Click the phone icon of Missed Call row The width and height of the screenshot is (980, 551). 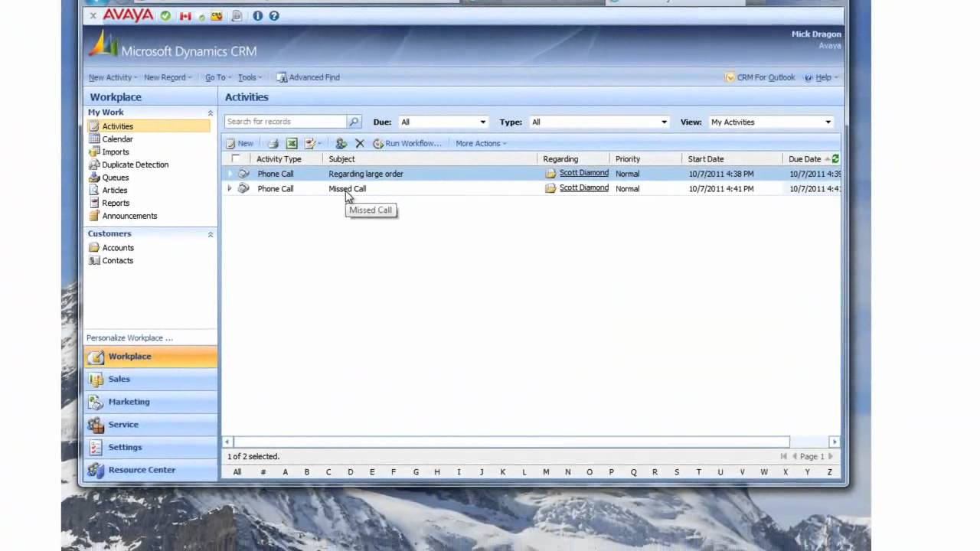click(x=243, y=188)
